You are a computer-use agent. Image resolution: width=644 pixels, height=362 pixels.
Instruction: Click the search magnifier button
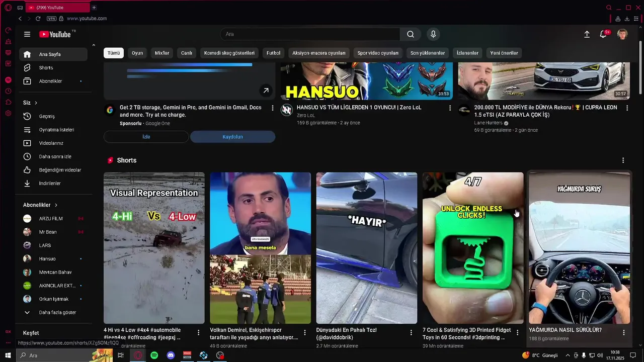[411, 34]
